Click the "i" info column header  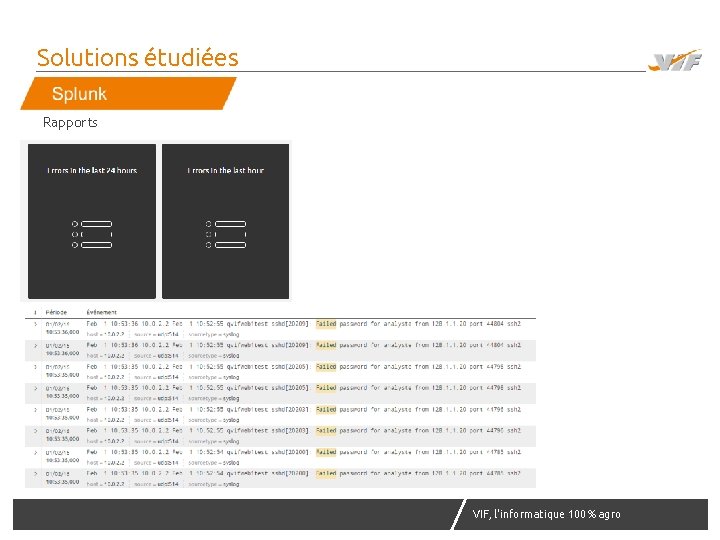tap(35, 312)
